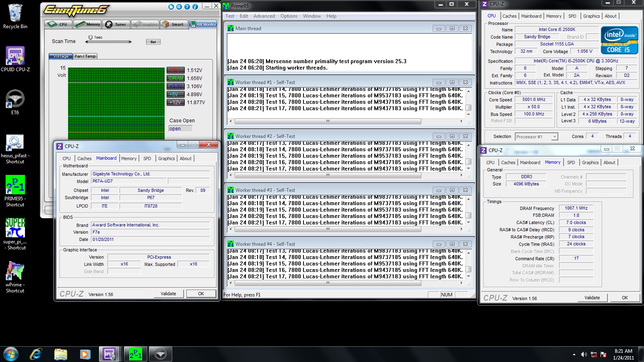The image size is (644, 362).
Task: Switch to the EasyTune6 Memory tab
Action: [87, 24]
